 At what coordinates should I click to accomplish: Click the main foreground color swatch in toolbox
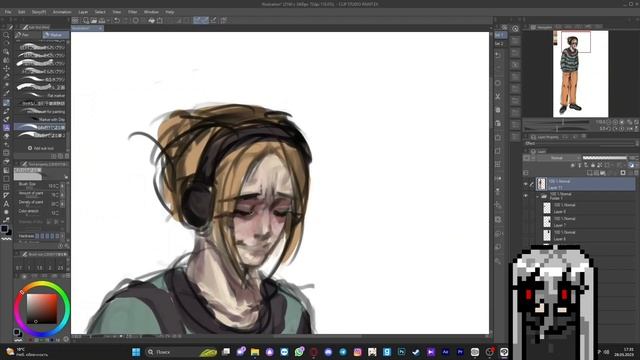[x=4, y=229]
